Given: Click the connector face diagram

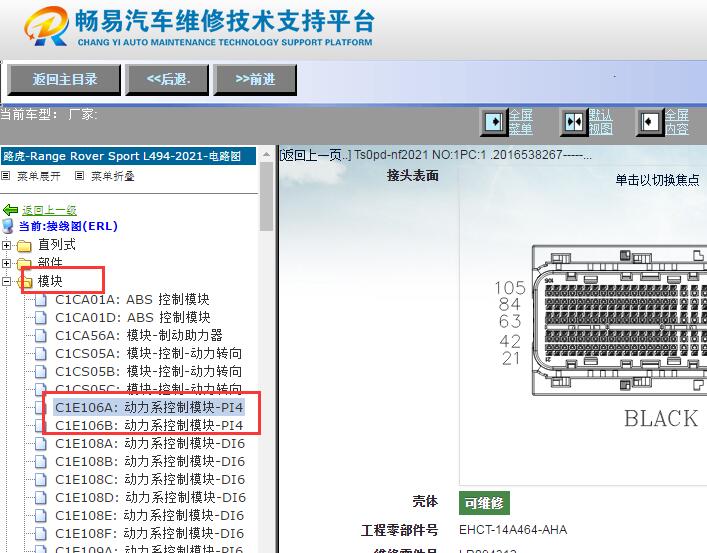Looking at the screenshot, I should (x=619, y=321).
